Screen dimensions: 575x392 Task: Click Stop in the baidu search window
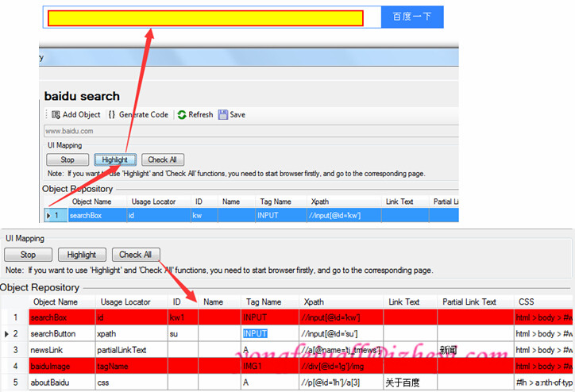coord(68,159)
